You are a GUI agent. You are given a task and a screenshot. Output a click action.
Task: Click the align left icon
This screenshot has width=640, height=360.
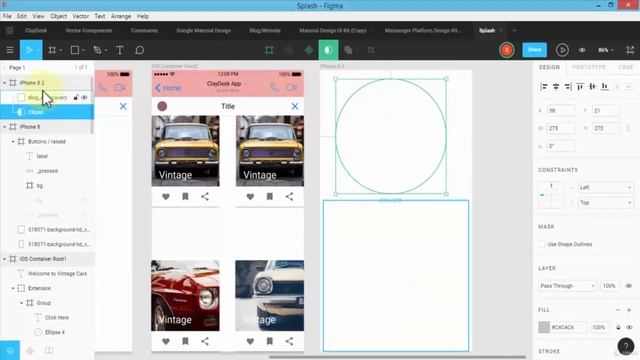tap(544, 87)
